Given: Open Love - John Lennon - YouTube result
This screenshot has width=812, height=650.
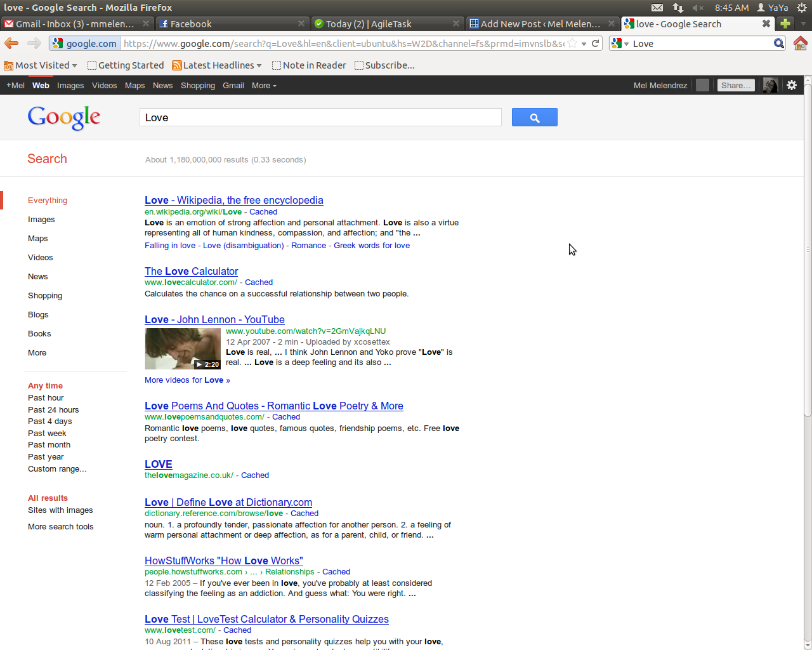Looking at the screenshot, I should [x=214, y=319].
